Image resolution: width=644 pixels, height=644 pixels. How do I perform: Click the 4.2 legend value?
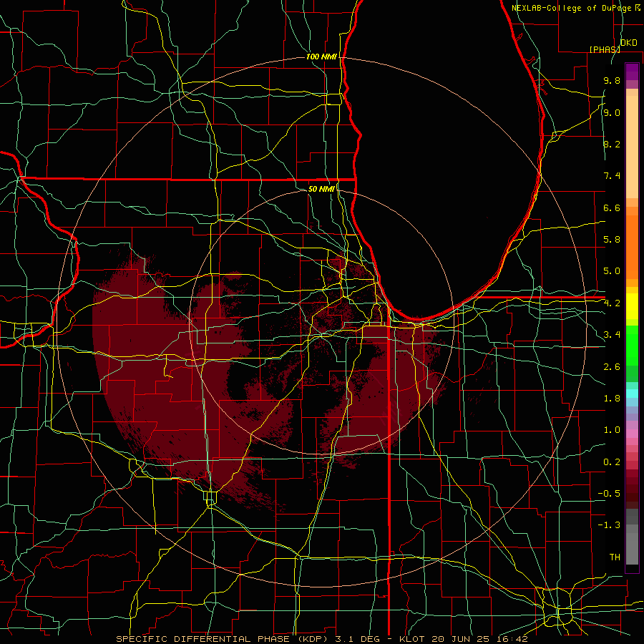pos(612,303)
